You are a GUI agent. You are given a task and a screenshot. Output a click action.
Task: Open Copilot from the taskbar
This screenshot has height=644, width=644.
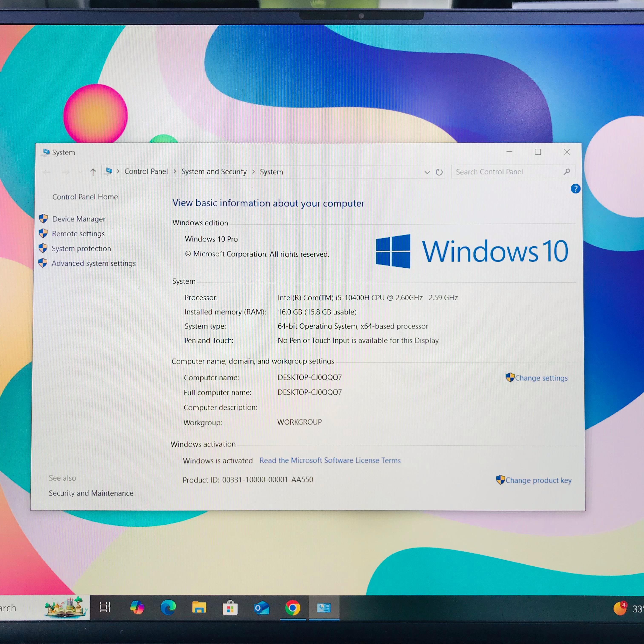coord(137,607)
